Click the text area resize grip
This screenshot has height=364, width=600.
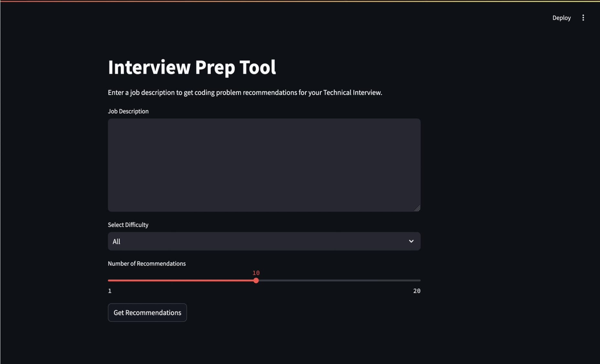pos(417,209)
